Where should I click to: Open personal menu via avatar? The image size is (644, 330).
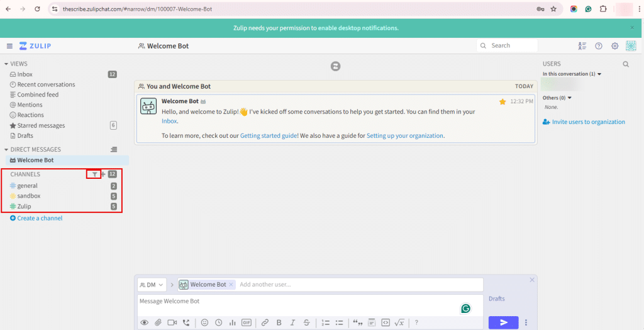click(631, 46)
